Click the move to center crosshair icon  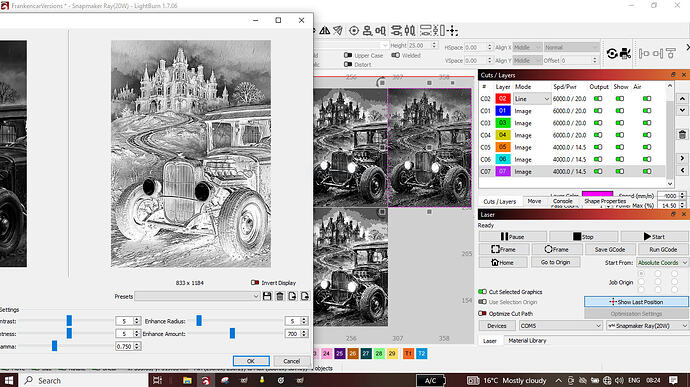pos(452,30)
